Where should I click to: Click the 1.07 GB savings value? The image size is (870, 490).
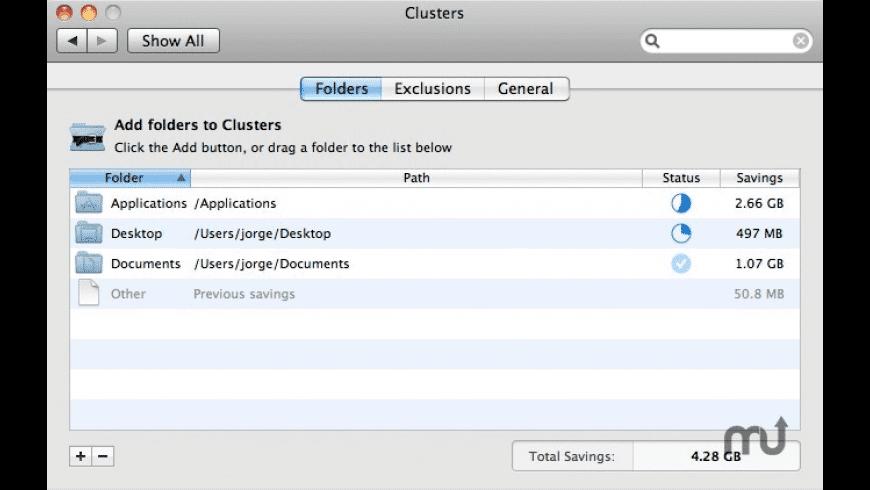point(759,264)
